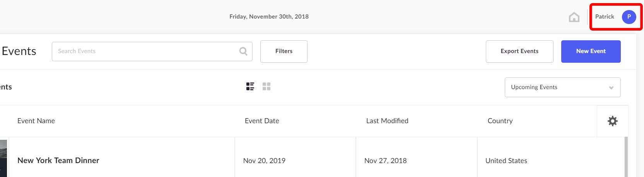Sort by Event Date column header
Screen dimensions: 644x177
262,121
